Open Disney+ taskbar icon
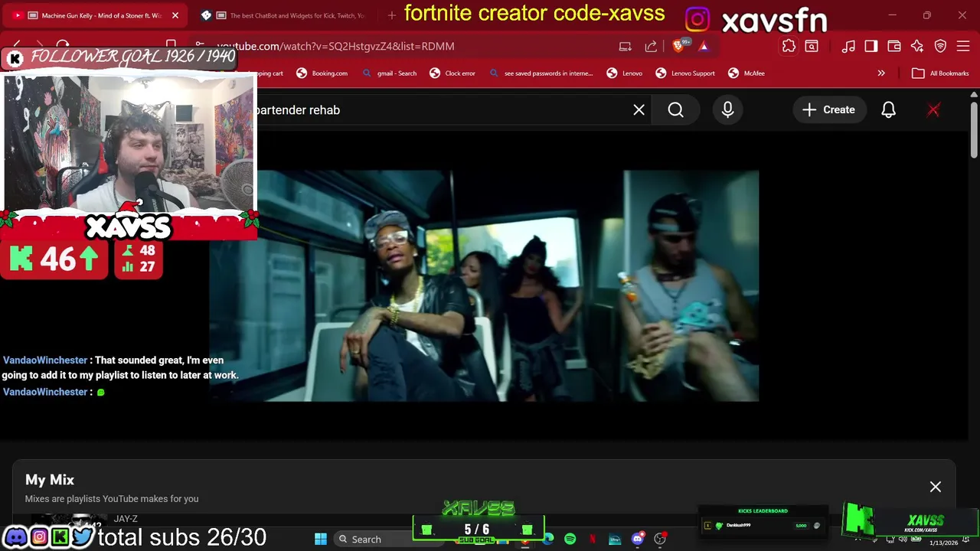980x551 pixels. coord(615,540)
